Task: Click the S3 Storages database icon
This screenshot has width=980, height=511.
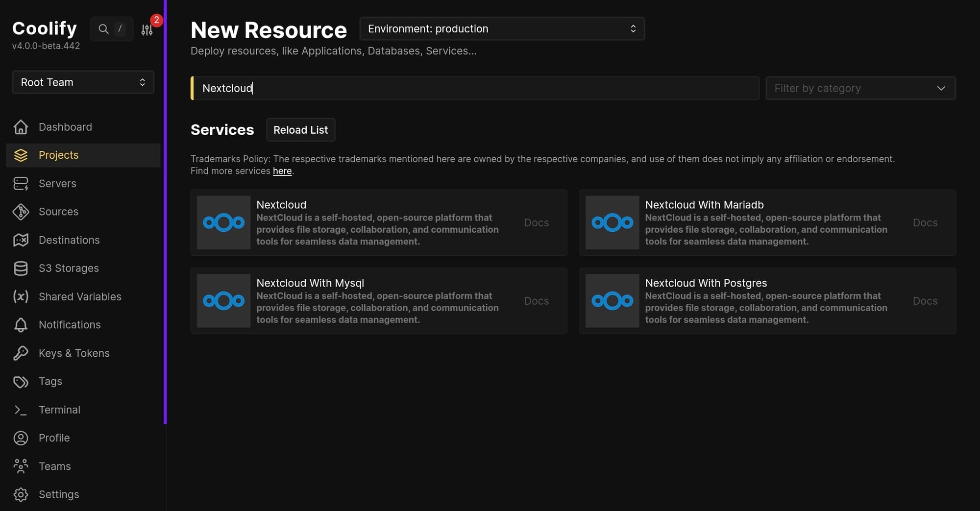Action: (x=21, y=268)
